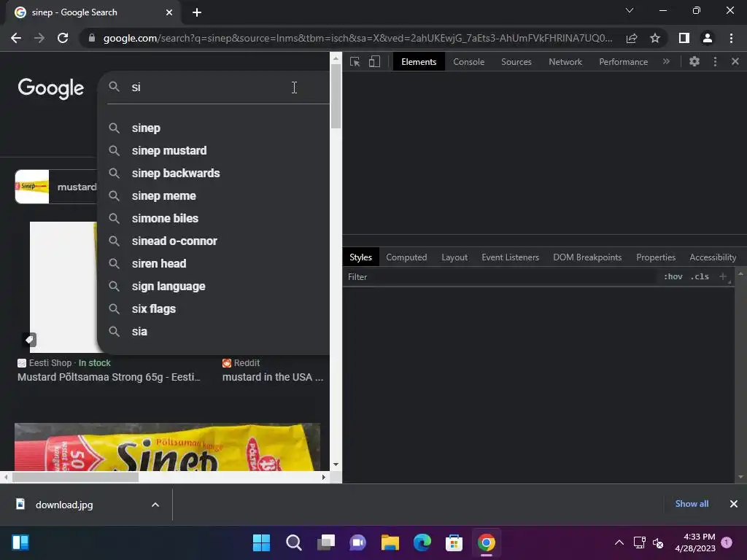Open the tab search dropdown chevron
The width and height of the screenshot is (747, 560).
(x=630, y=10)
